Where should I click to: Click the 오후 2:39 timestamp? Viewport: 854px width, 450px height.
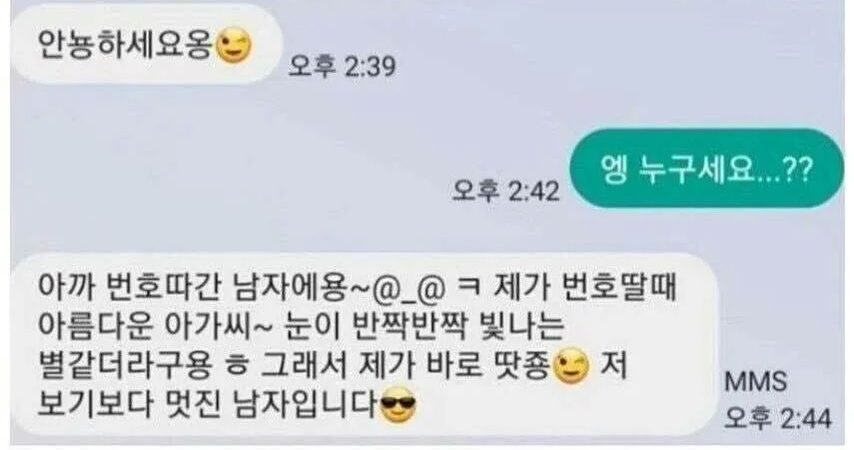(x=341, y=66)
